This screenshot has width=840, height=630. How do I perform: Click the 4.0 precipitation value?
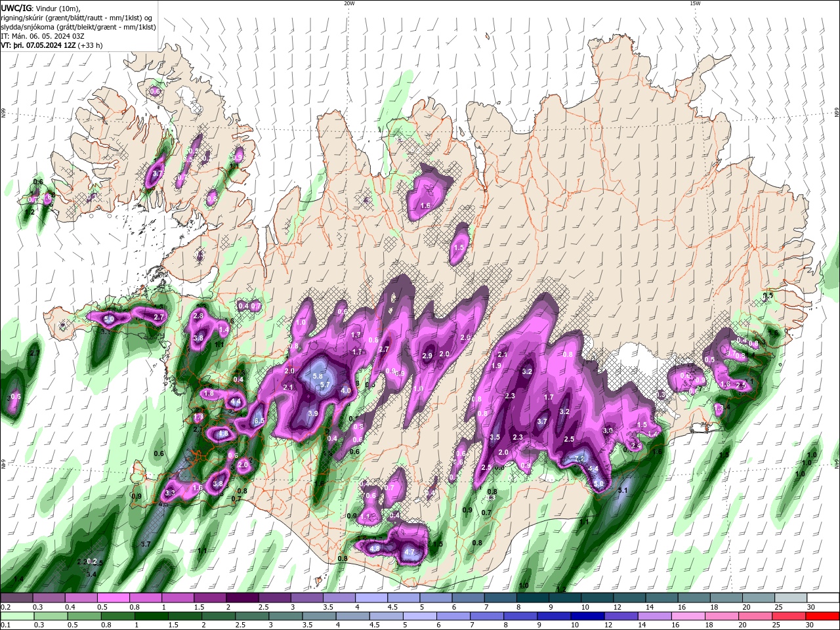coord(345,390)
